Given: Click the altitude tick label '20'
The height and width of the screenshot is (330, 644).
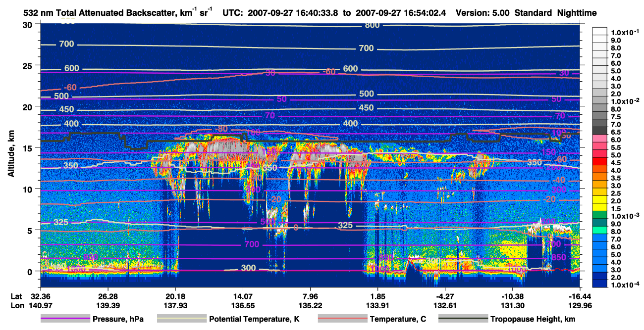Looking at the screenshot, I should point(28,106).
